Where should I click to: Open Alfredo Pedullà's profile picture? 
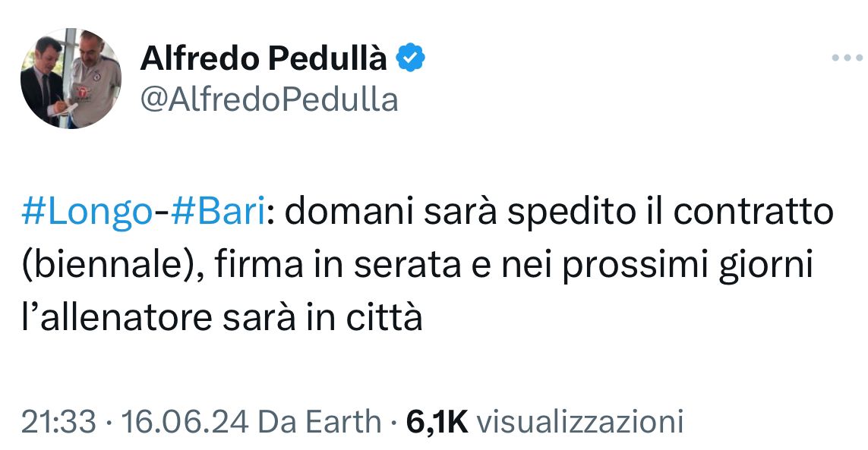70,78
